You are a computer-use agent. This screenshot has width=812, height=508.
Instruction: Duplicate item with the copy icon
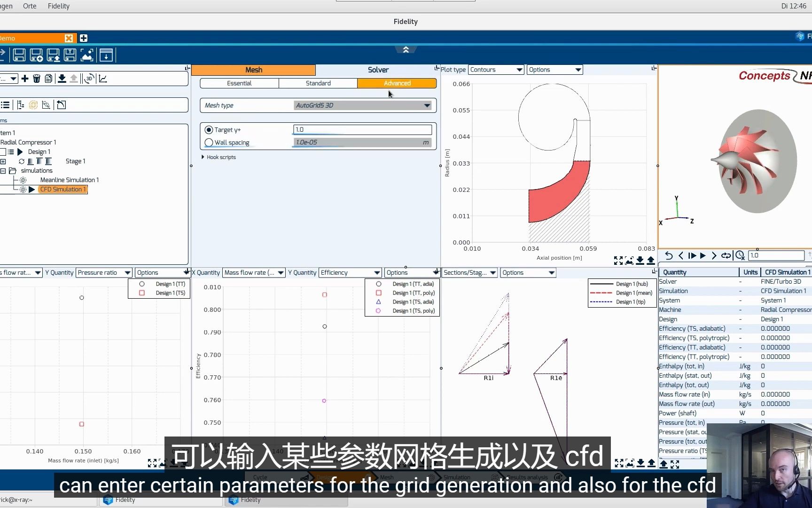pos(48,79)
